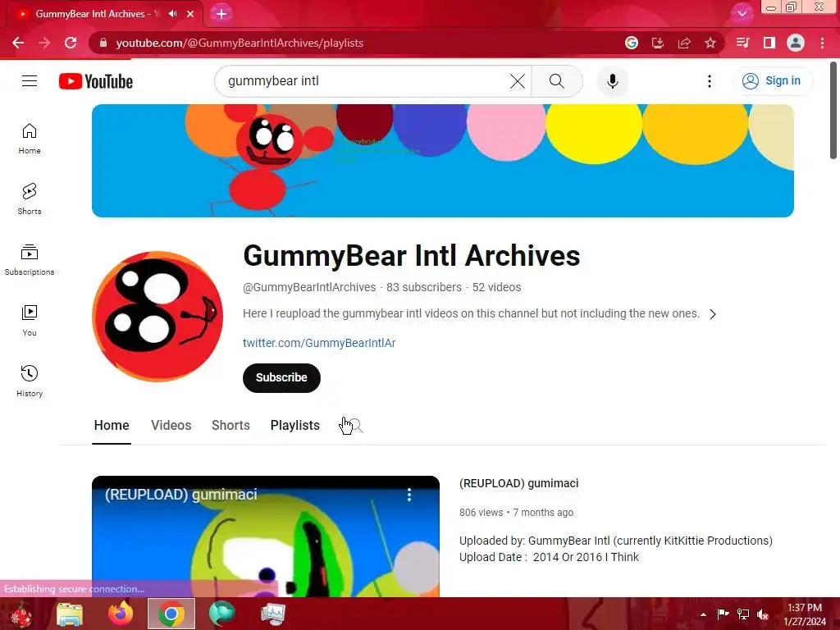840x630 pixels.
Task: Open YouTube settings three-dot menu
Action: point(710,81)
